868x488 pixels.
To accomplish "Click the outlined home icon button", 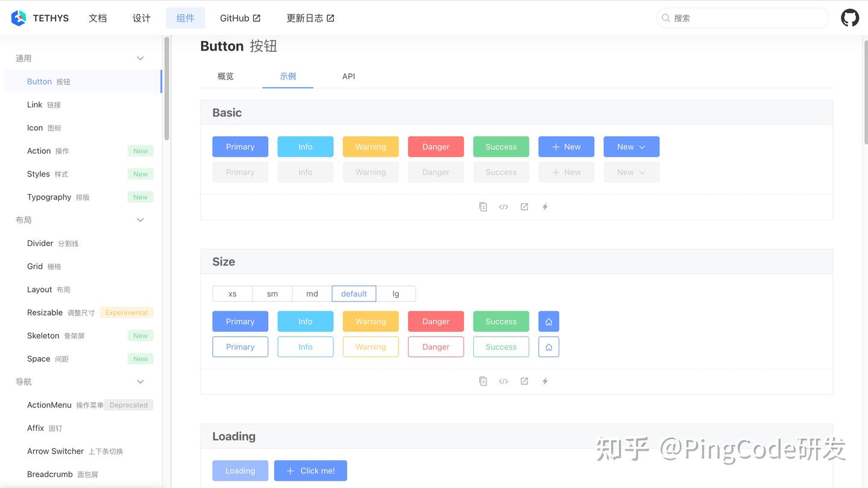I will (x=549, y=347).
